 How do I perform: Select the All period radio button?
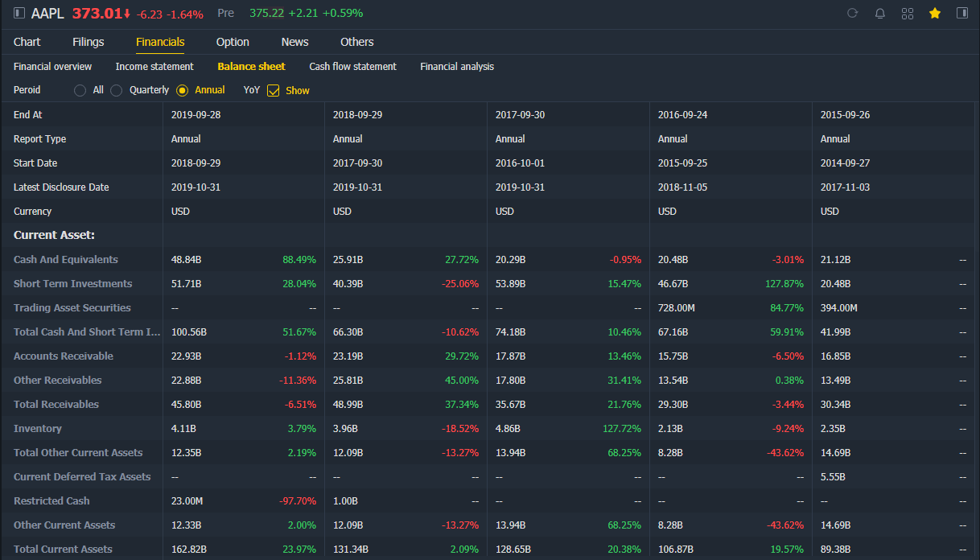click(80, 90)
